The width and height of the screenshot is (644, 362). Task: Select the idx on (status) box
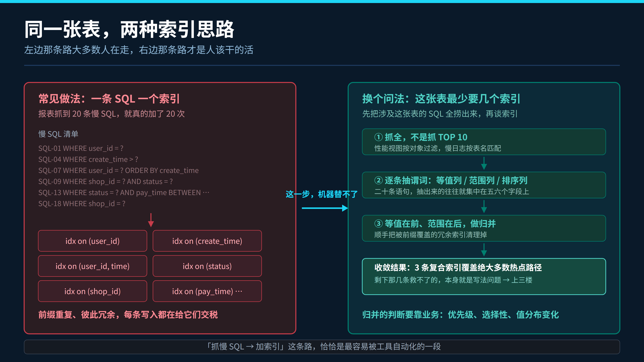click(x=207, y=266)
